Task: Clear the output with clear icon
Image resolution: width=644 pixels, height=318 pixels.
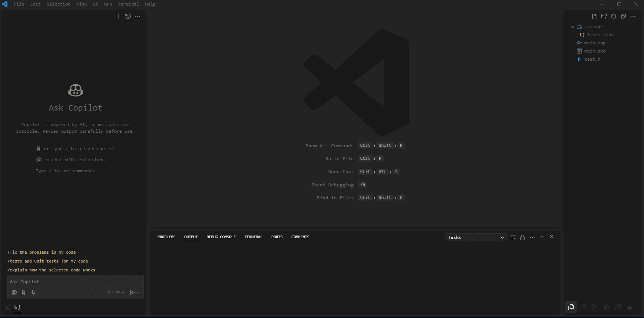Action: tap(513, 237)
